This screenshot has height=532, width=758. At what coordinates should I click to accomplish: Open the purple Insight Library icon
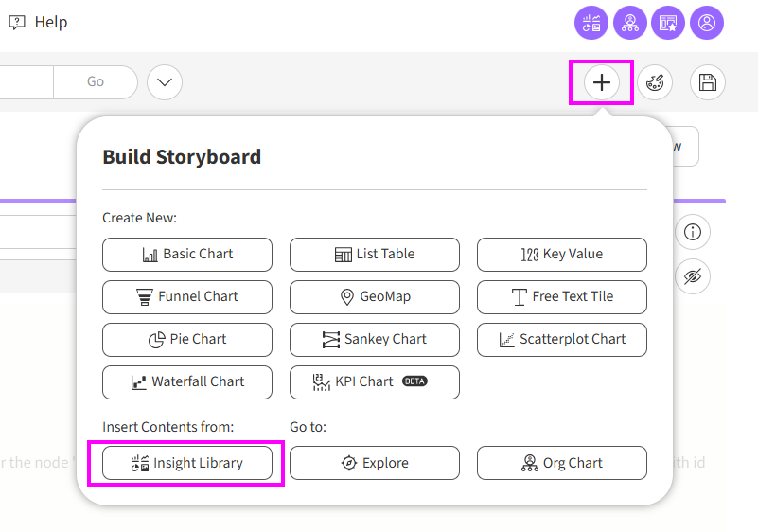coord(591,23)
